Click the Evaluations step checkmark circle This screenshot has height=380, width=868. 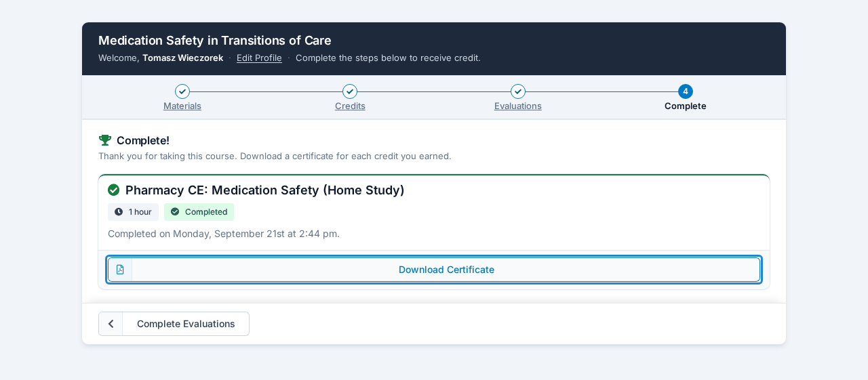coord(518,91)
